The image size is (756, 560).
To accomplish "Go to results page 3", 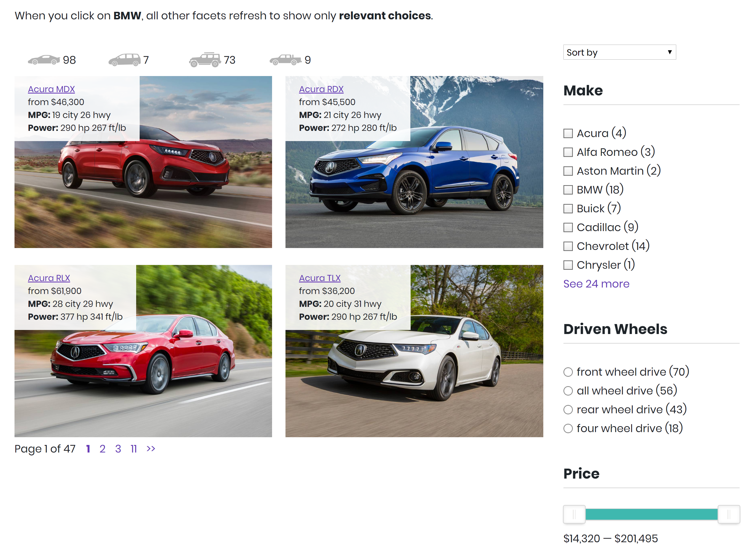I will point(118,449).
